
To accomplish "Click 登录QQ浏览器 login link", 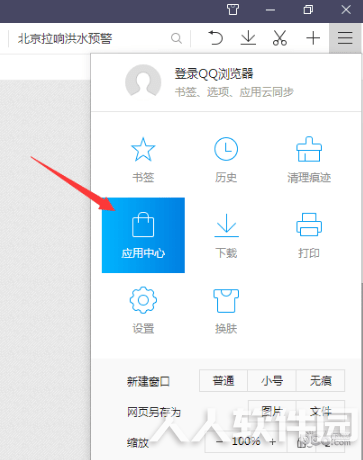I will 214,74.
